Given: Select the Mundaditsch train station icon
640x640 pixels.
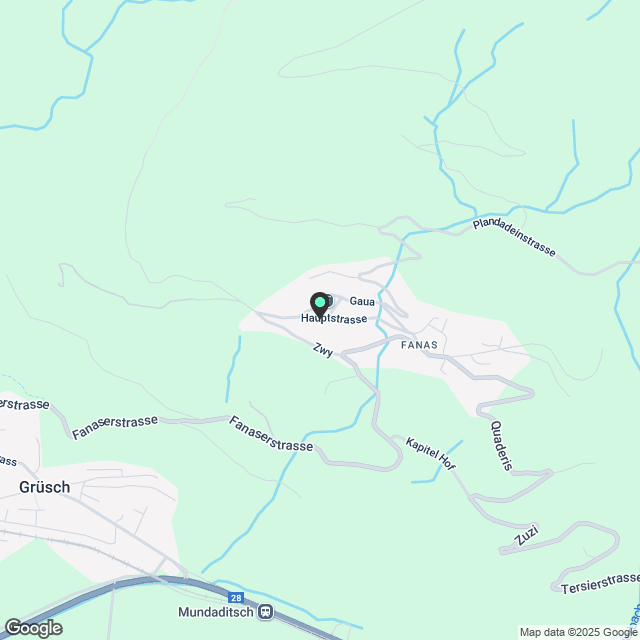Looking at the screenshot, I should pos(265,612).
